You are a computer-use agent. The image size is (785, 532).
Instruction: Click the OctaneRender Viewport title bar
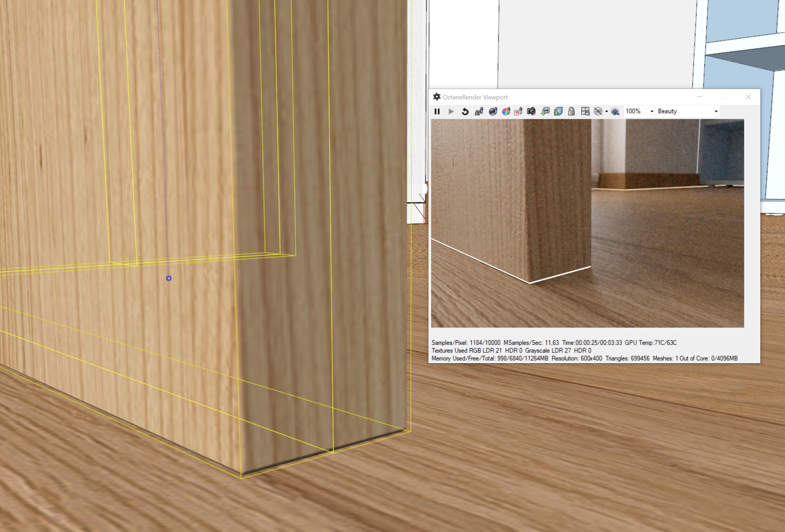(556, 97)
